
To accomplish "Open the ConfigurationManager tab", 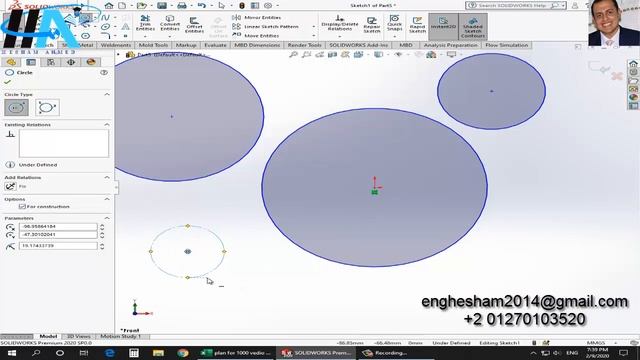I will coord(51,62).
